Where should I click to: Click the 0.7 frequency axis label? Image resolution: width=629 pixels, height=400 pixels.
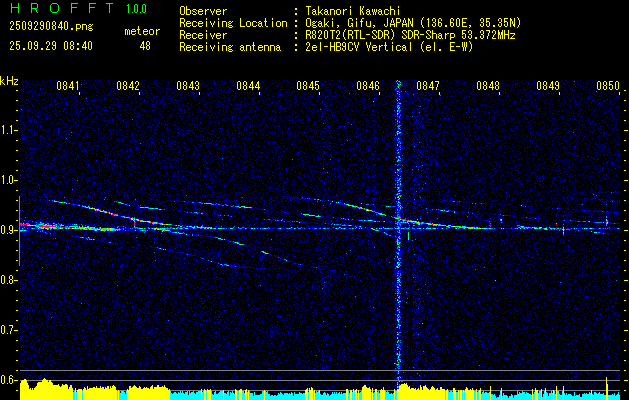[x=9, y=330]
